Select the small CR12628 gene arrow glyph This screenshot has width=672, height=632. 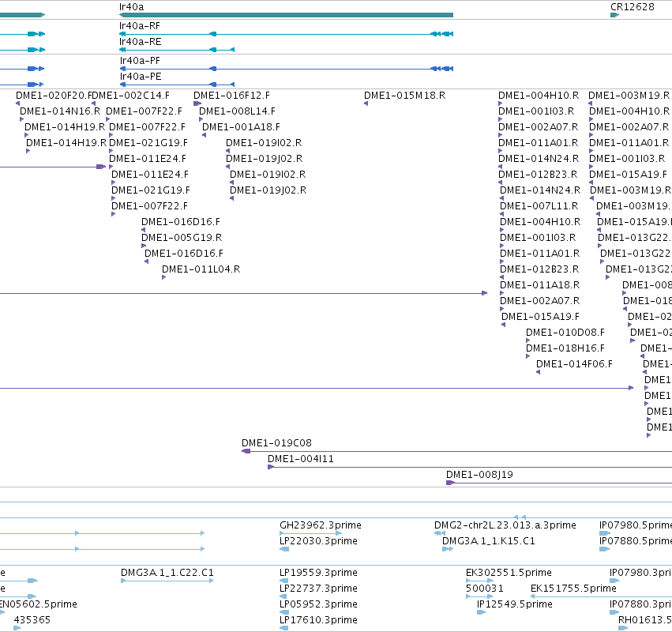(614, 15)
